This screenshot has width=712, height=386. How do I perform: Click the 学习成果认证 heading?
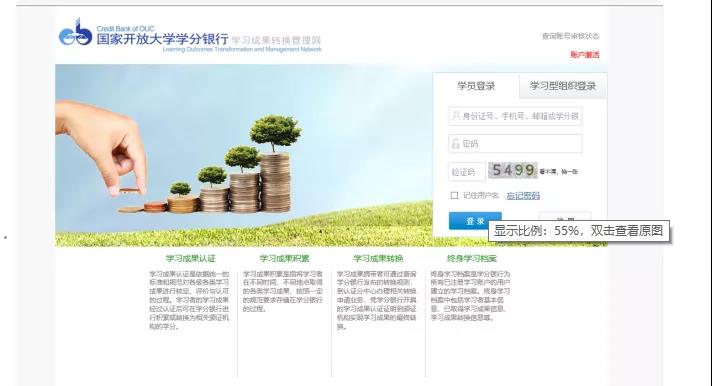[x=190, y=258]
